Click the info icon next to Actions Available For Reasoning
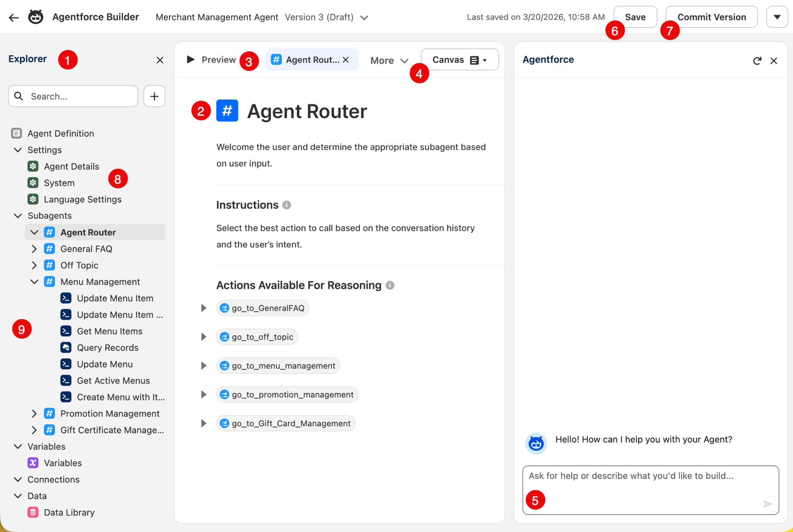Screen dimensions: 793x532 click(x=390, y=285)
